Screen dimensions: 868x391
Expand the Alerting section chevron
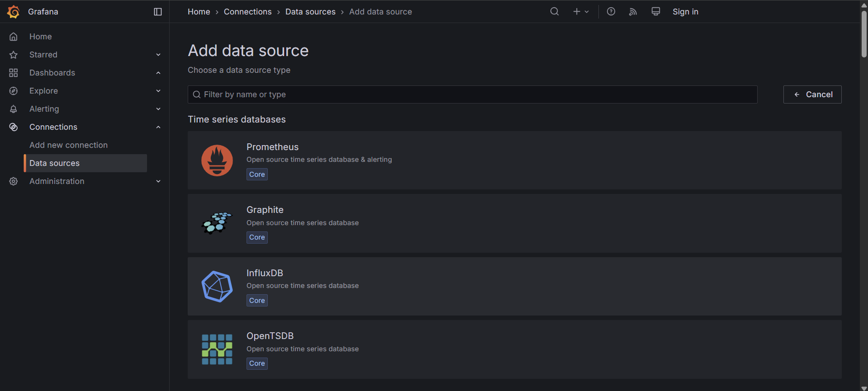click(158, 109)
